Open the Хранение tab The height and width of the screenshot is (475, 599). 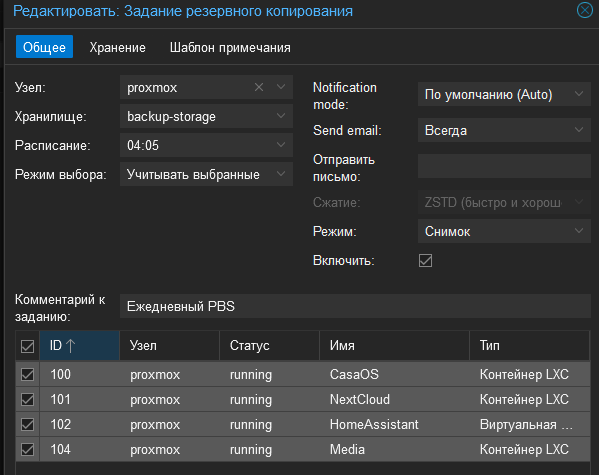pyautogui.click(x=118, y=48)
